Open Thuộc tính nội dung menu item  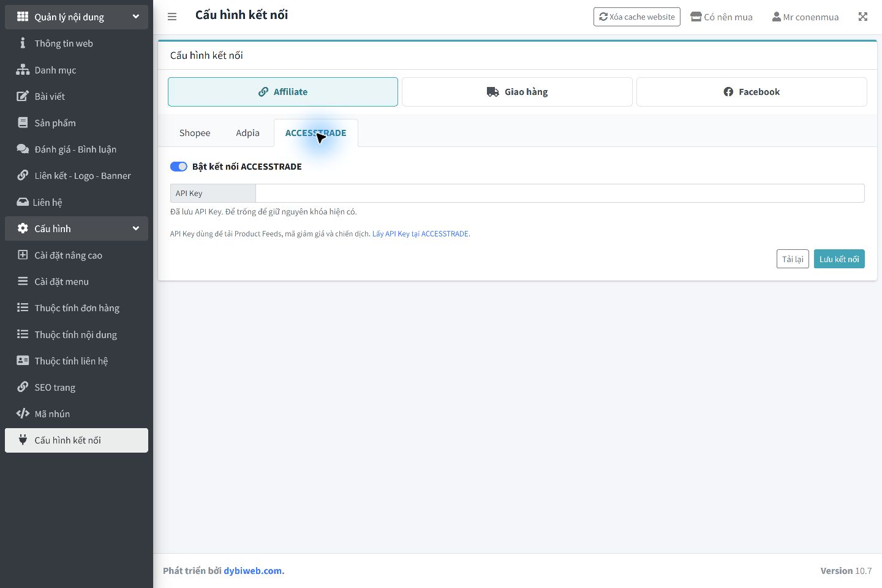(77, 334)
